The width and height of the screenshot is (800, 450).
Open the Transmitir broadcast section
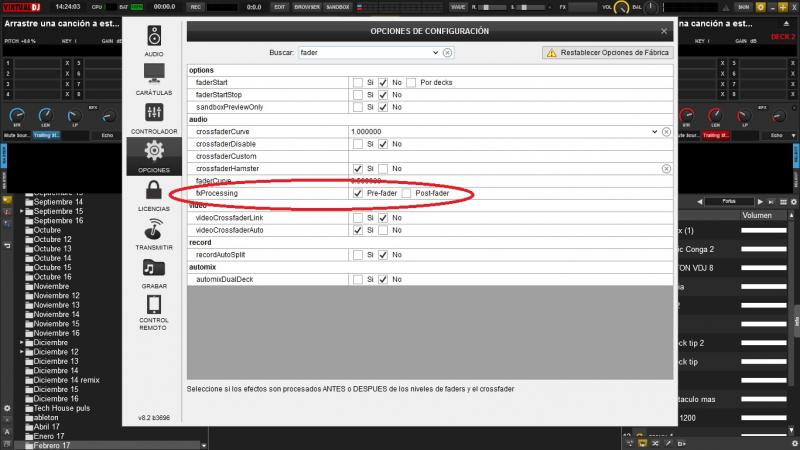[154, 234]
